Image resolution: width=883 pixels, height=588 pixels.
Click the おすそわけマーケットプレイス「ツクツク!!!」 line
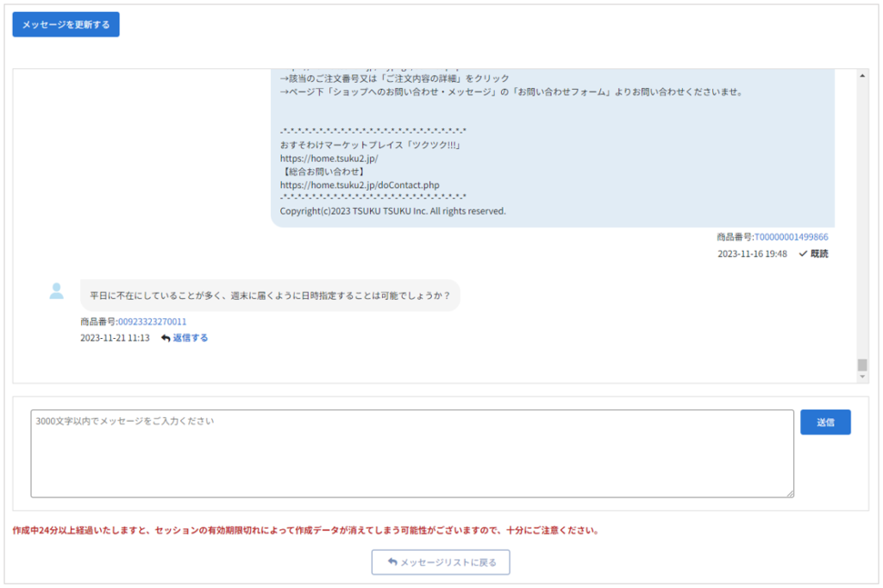click(372, 145)
